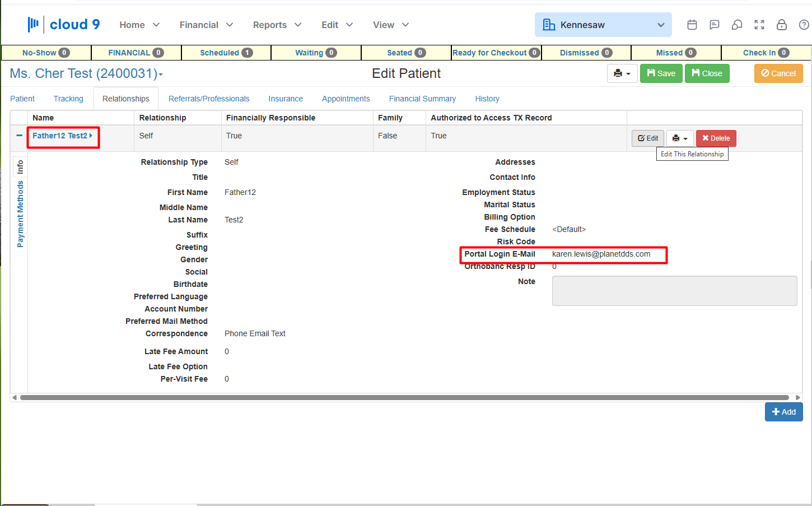Click the green Close button
This screenshot has height=506, width=812.
click(707, 73)
